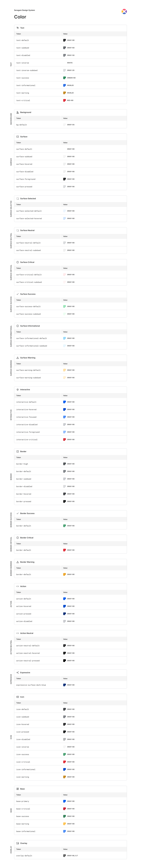Viewport: 141px width, 868px height.
Task: Select the interactive-default blue swatch
Action: pyautogui.click(x=64, y=402)
